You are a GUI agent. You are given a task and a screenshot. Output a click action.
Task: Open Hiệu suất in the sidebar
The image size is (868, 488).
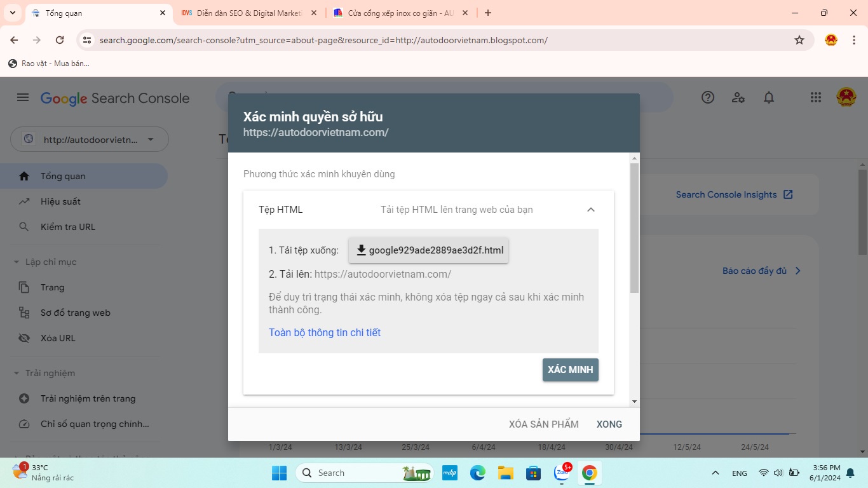coord(84,201)
